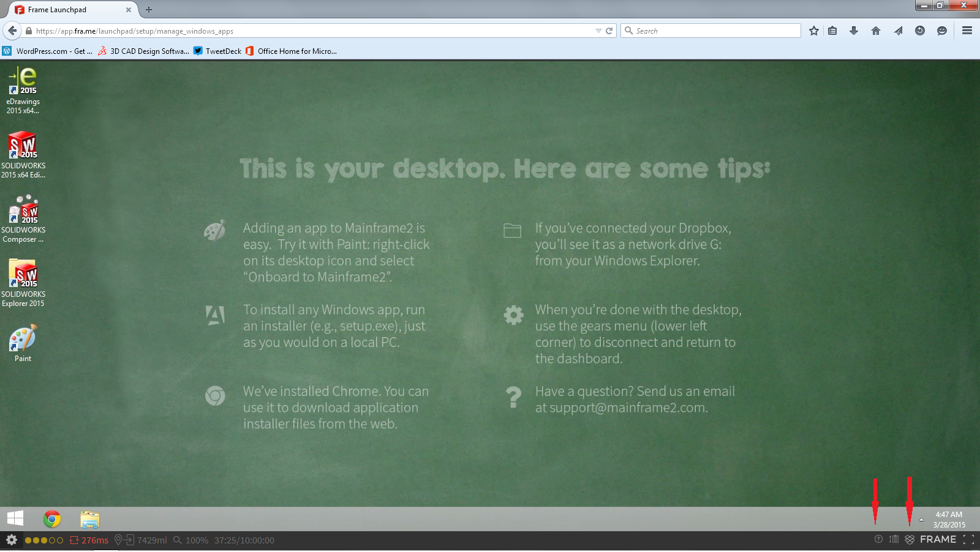The width and height of the screenshot is (980, 552).
Task: Open a new browser tab
Action: click(149, 10)
